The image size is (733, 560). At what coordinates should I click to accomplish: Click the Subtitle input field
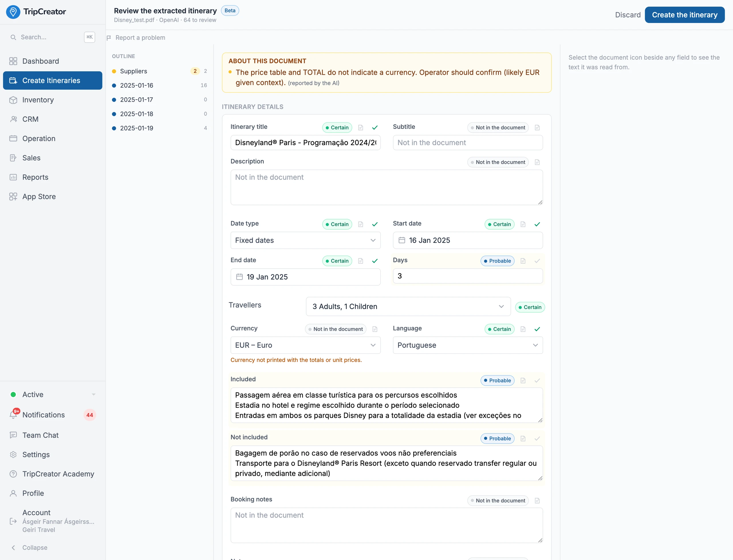click(x=468, y=143)
